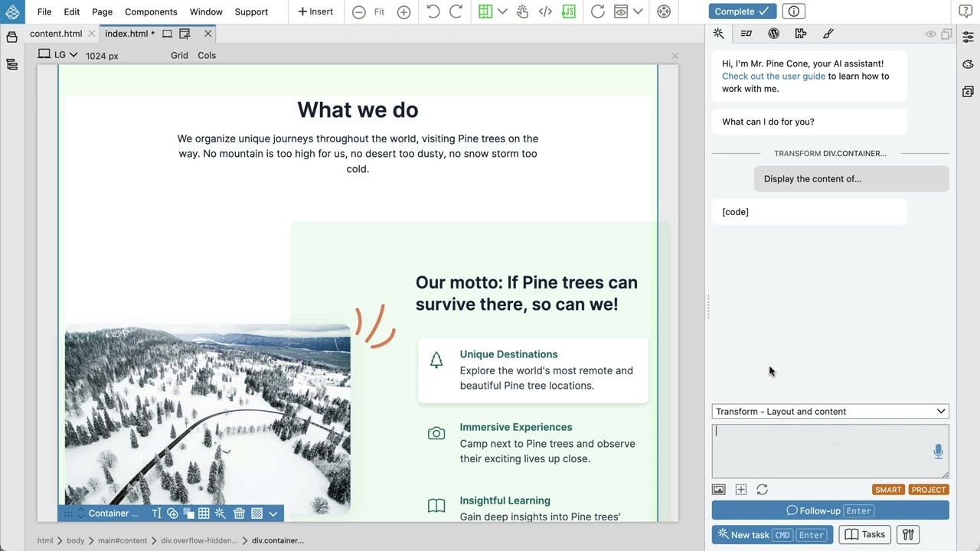The height and width of the screenshot is (551, 980).
Task: Attach an image to the prompt
Action: [718, 490]
